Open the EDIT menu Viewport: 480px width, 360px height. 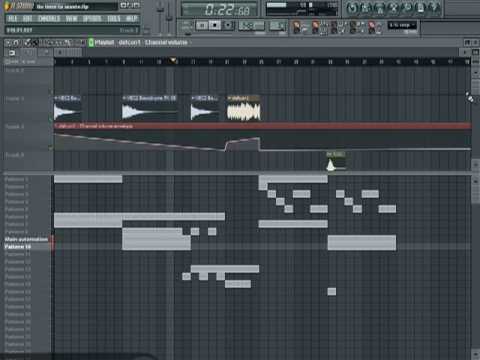tap(27, 18)
